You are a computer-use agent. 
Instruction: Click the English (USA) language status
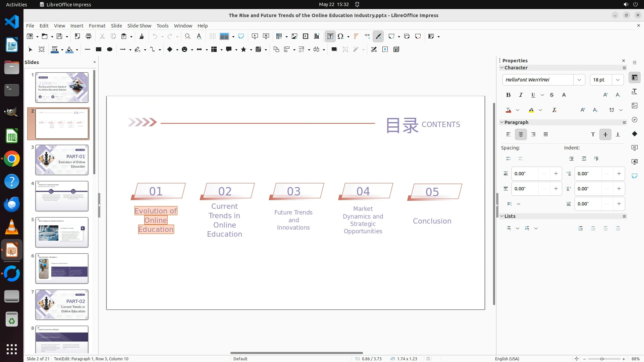(507, 359)
